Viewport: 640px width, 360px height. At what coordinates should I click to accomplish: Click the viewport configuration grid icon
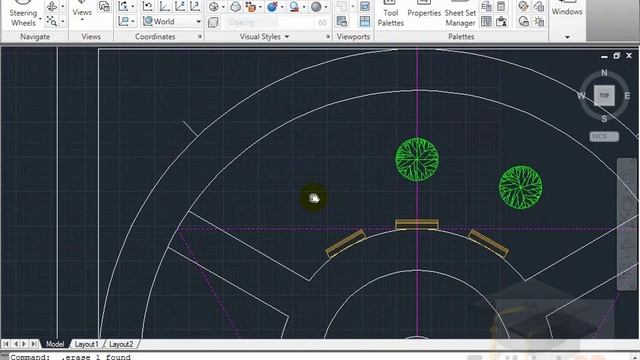tap(365, 21)
